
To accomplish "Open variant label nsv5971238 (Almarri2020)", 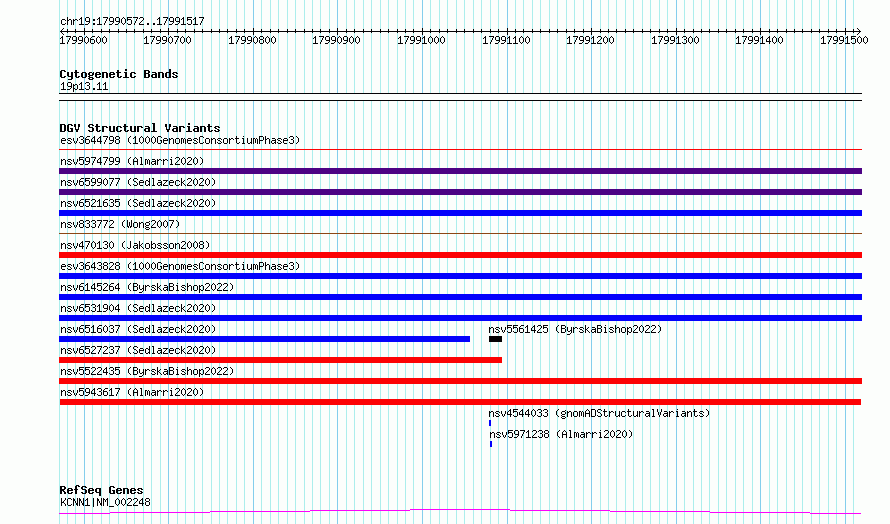I will click(x=561, y=434).
